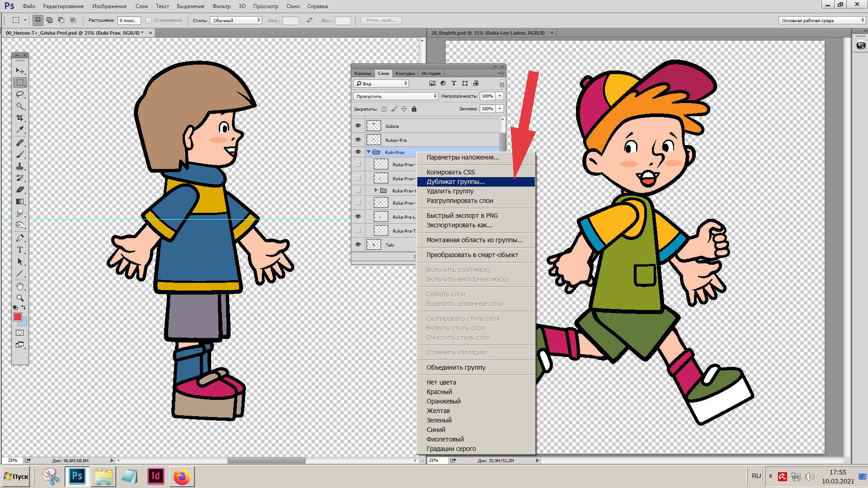Viewport: 868px width, 488px height.
Task: Filter layers by smart objects icon
Action: tap(476, 84)
